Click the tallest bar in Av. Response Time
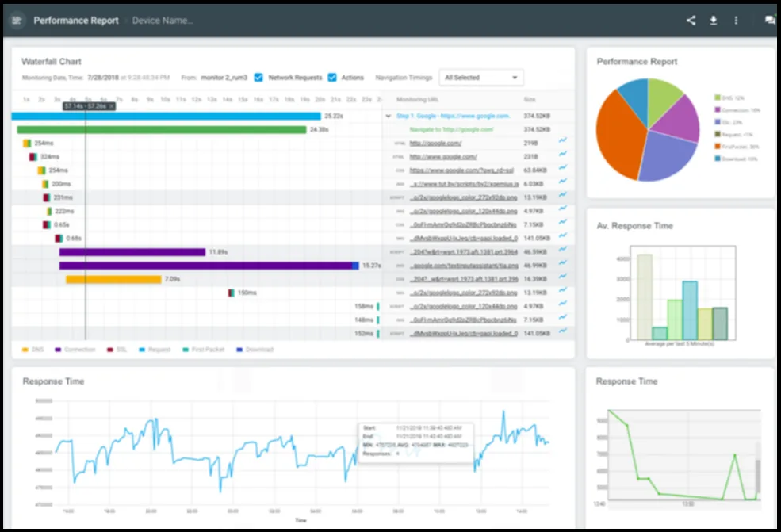Viewport: 781px width, 532px height. [645, 297]
